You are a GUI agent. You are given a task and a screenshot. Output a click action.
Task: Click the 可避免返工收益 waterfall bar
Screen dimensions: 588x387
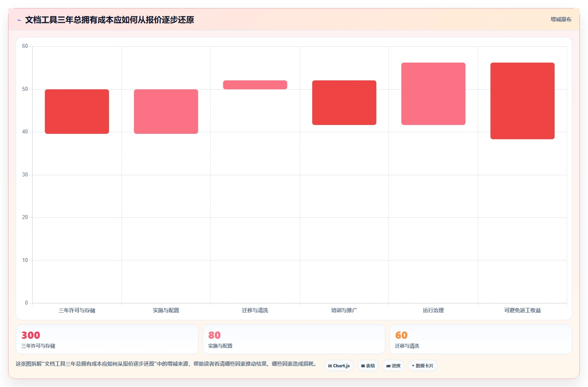(522, 101)
